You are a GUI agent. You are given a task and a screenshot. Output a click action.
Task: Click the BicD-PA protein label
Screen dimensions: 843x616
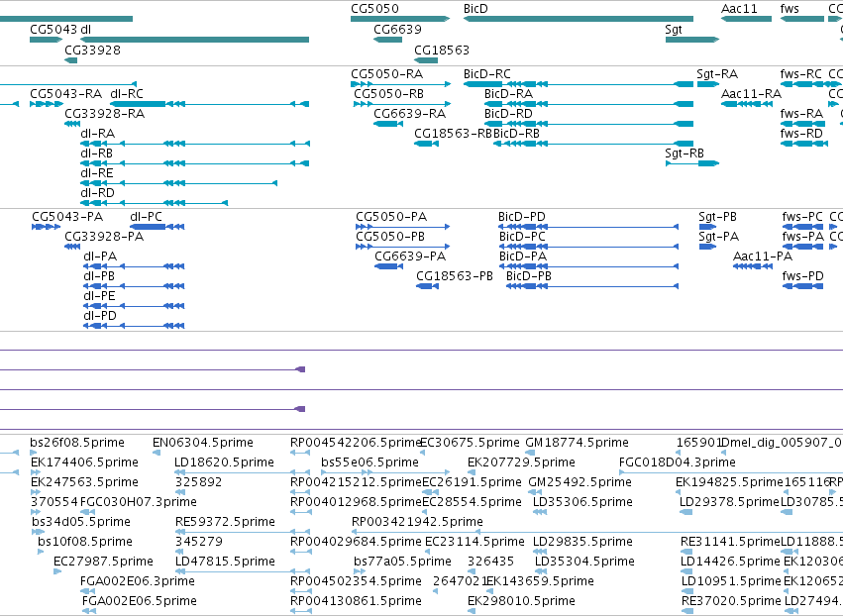(523, 257)
